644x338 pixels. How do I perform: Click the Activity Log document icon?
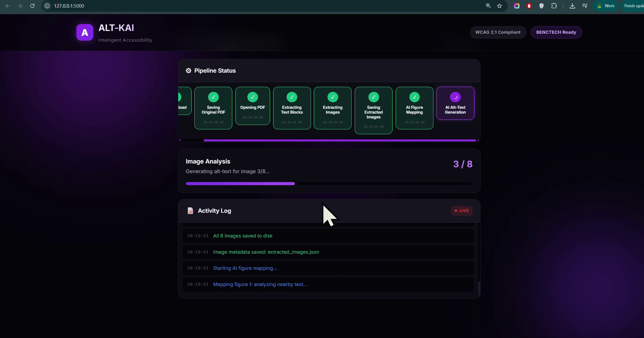(190, 211)
